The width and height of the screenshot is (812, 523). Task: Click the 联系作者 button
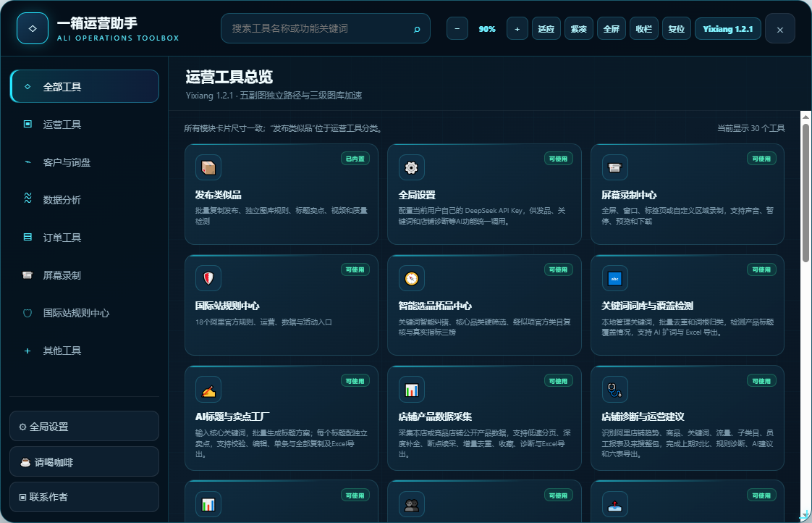(85, 497)
